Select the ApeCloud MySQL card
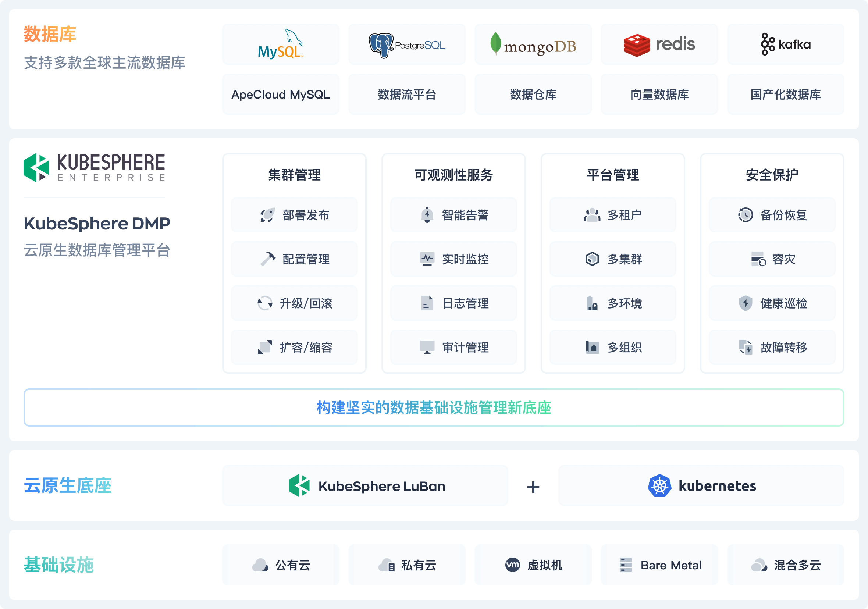Image resolution: width=868 pixels, height=609 pixels. 281,95
